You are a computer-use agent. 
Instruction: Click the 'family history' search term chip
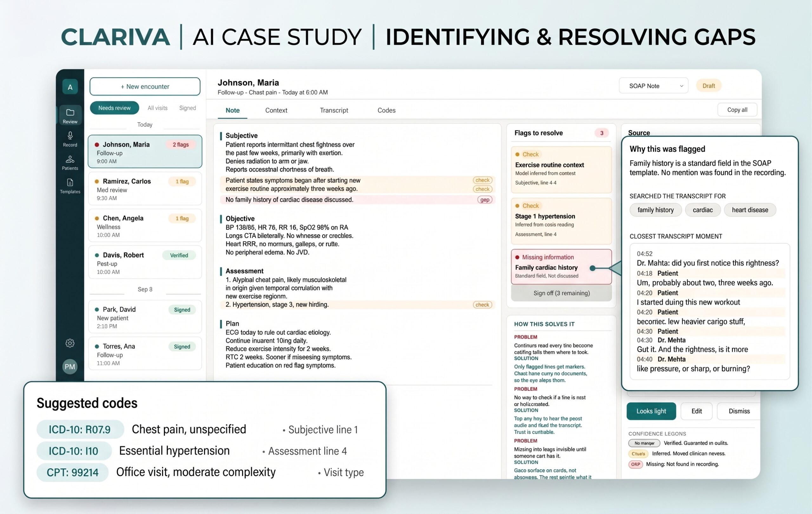(656, 210)
